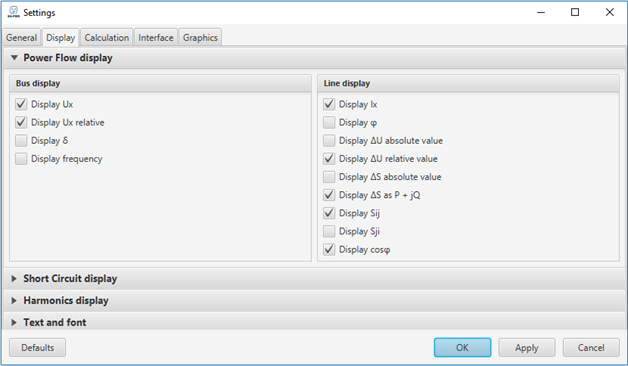Switch to the General tab

pos(22,38)
